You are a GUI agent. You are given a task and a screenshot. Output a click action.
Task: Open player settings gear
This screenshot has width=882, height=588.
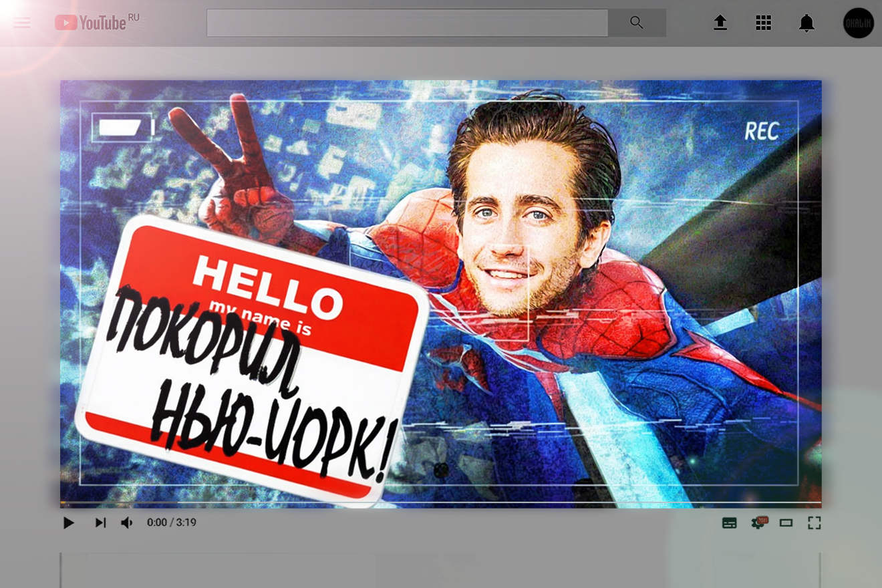click(758, 523)
